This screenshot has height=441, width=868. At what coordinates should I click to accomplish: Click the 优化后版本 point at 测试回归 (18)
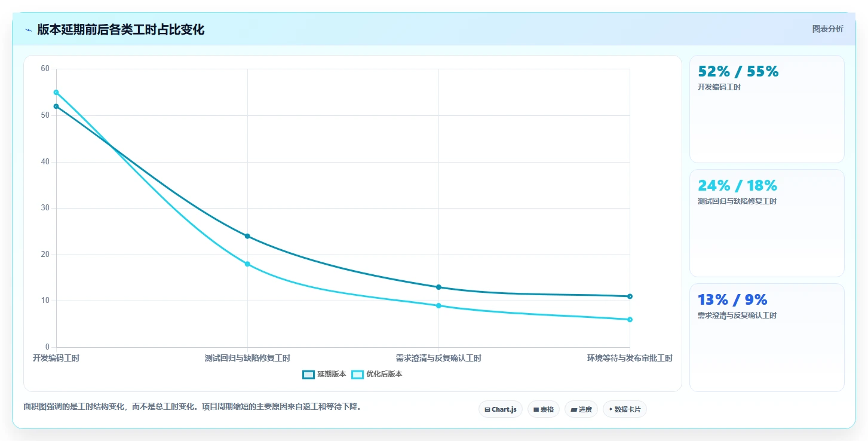(x=247, y=264)
